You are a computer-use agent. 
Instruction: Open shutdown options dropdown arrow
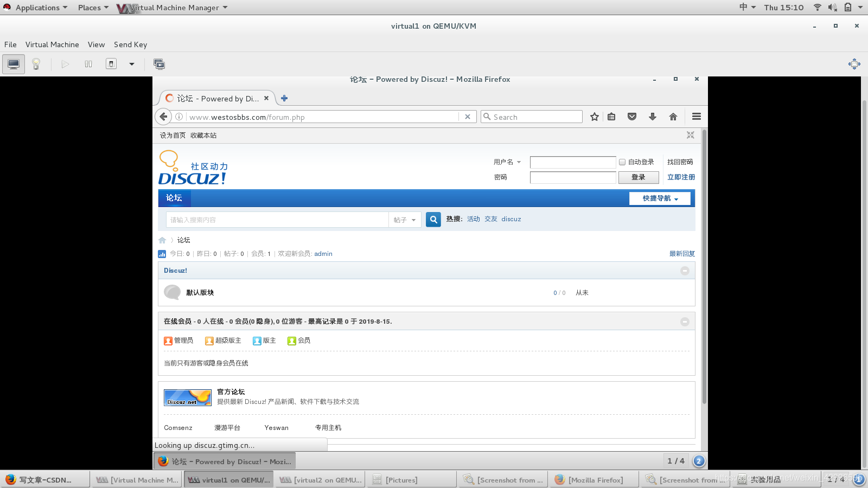131,64
